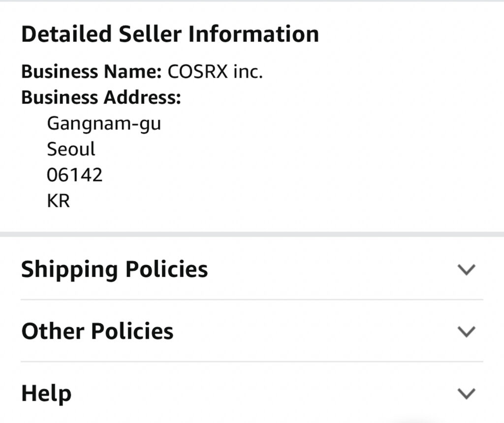Screen dimensions: 504x423
Task: Select the 06142 postal code
Action: (75, 175)
